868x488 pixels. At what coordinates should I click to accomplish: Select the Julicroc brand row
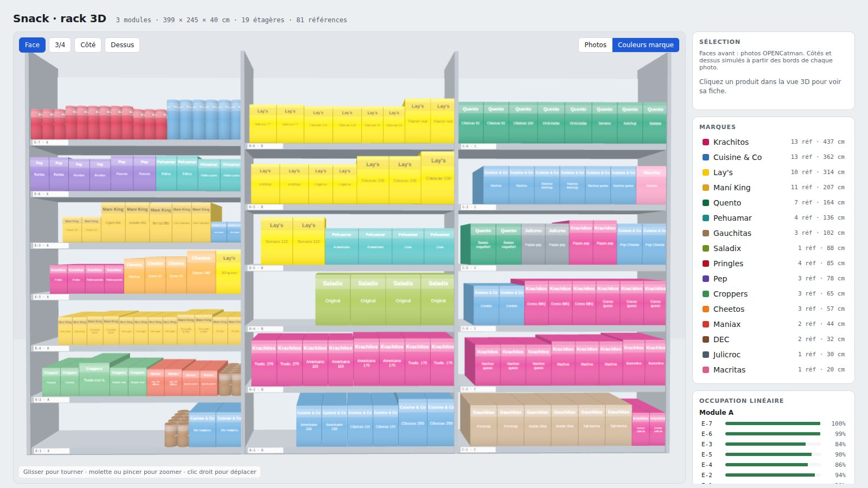(773, 355)
